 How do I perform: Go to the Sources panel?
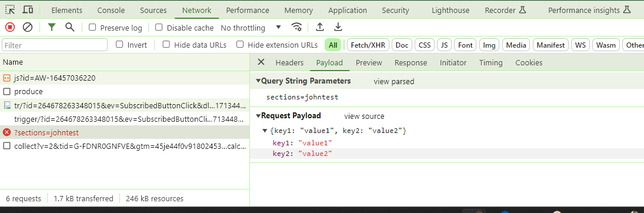pyautogui.click(x=153, y=10)
